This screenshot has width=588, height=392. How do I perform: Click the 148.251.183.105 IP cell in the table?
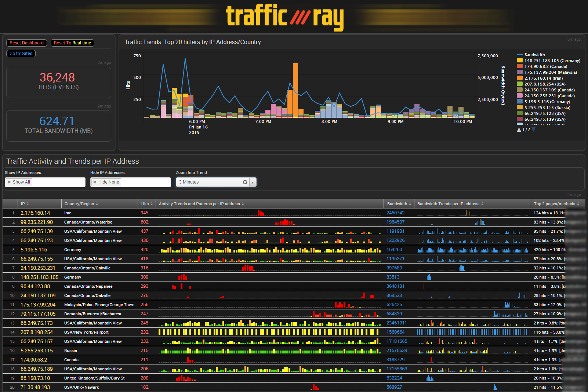click(40, 277)
